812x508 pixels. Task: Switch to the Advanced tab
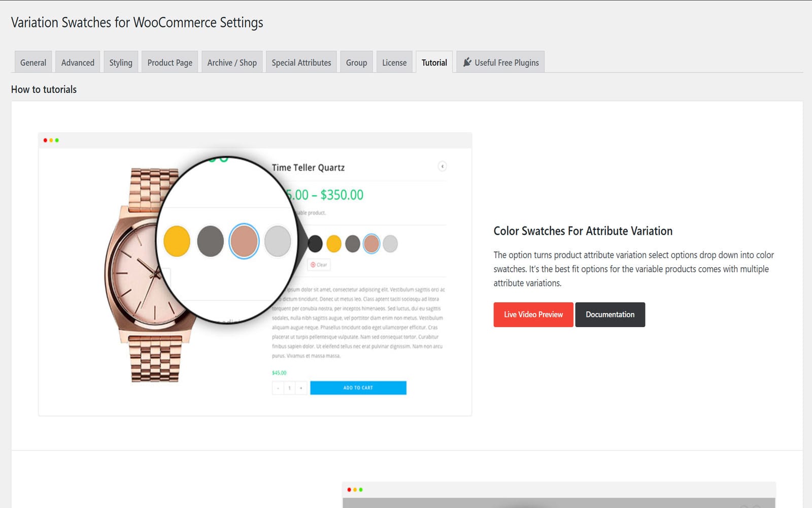tap(78, 62)
